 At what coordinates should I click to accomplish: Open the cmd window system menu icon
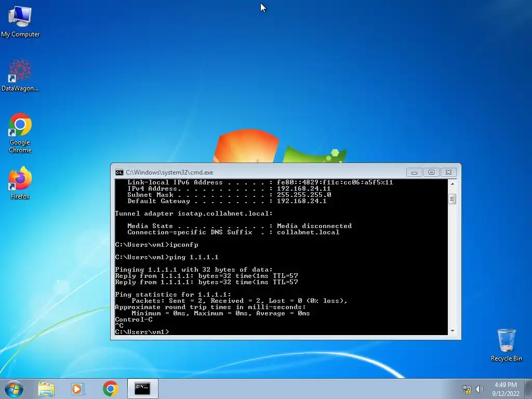[119, 172]
